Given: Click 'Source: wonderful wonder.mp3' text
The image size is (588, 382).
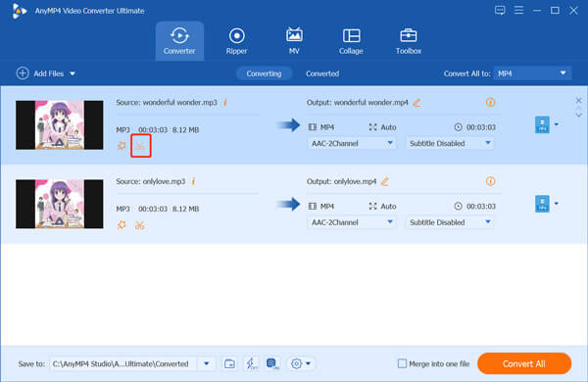Looking at the screenshot, I should (167, 102).
